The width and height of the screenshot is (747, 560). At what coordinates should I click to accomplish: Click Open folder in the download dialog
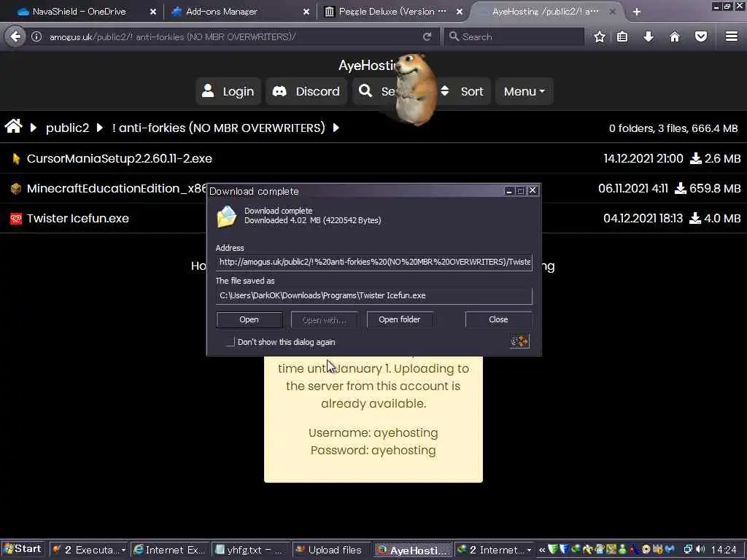click(400, 319)
